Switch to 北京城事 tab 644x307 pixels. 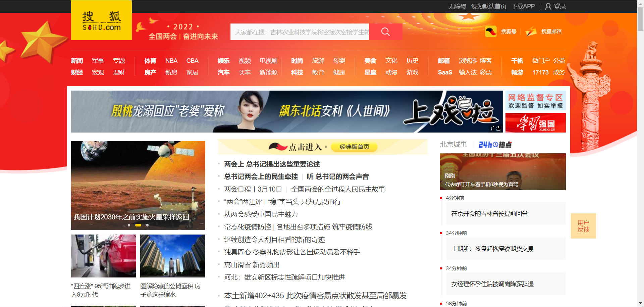[x=453, y=144]
